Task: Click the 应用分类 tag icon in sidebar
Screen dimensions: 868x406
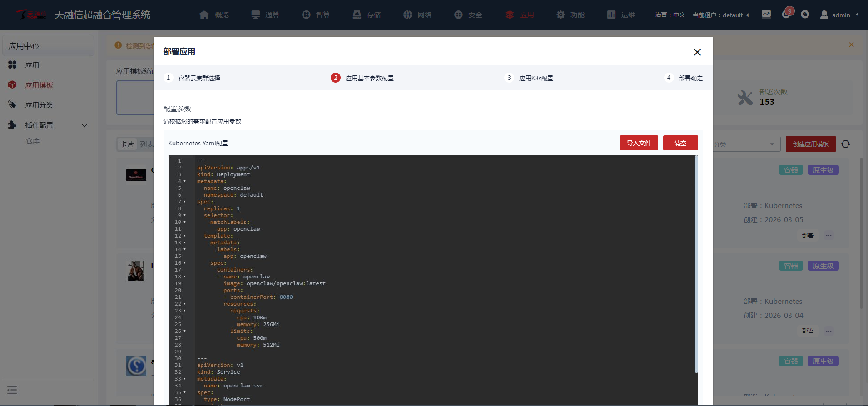Action: tap(12, 105)
